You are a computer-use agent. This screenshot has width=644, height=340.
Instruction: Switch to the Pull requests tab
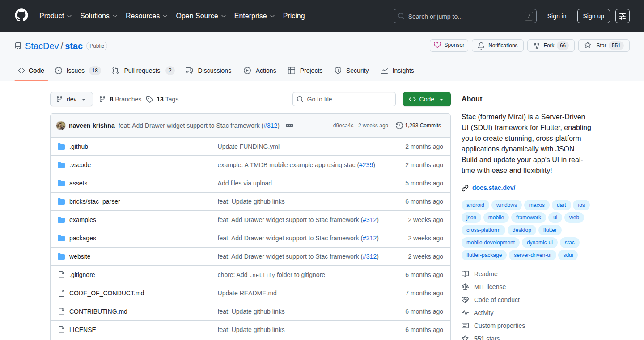(x=143, y=71)
